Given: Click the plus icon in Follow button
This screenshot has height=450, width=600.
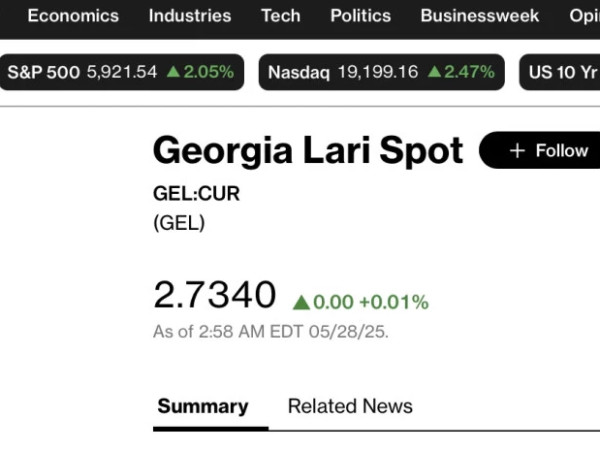Looking at the screenshot, I should (x=517, y=150).
